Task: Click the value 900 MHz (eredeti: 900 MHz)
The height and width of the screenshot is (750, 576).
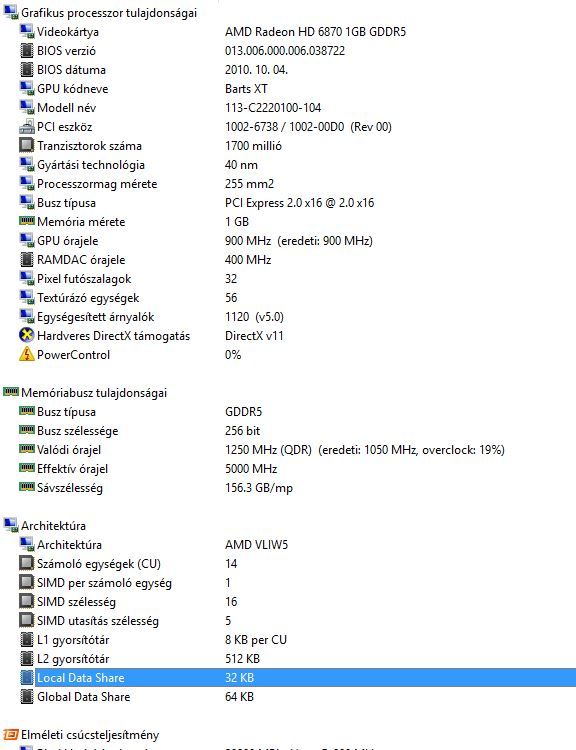Action: click(299, 241)
